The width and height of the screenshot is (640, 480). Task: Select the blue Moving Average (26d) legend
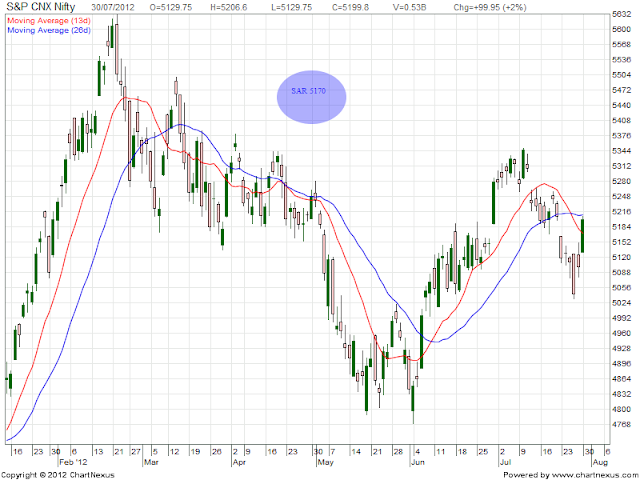coord(49,30)
